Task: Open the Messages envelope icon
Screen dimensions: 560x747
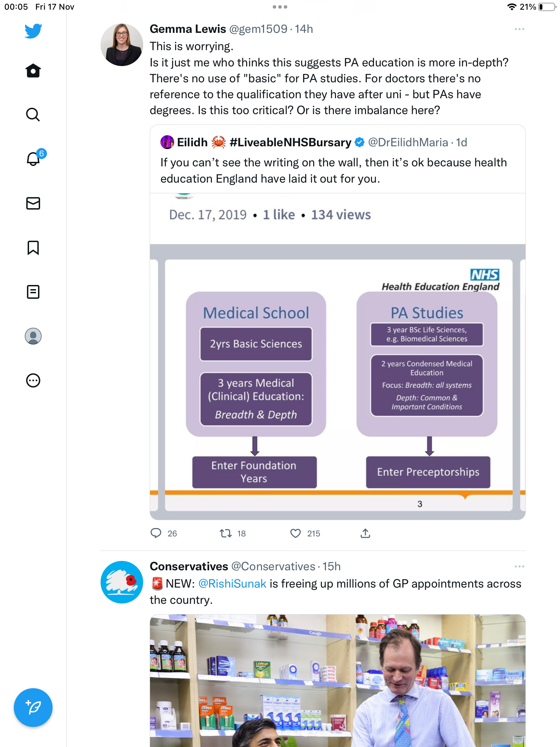Action: point(33,203)
